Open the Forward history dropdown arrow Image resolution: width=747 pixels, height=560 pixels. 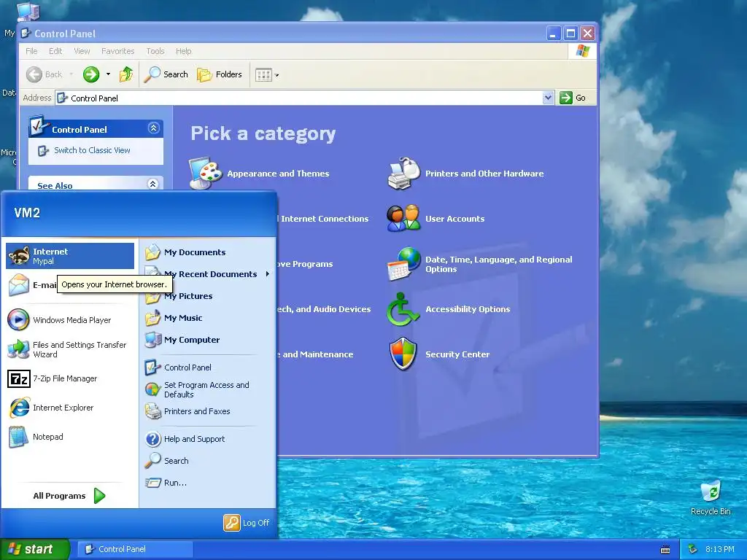click(x=108, y=74)
